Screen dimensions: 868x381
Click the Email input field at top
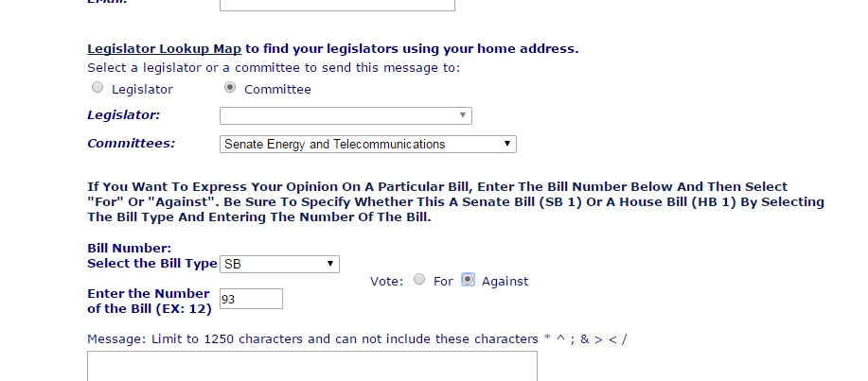337,4
